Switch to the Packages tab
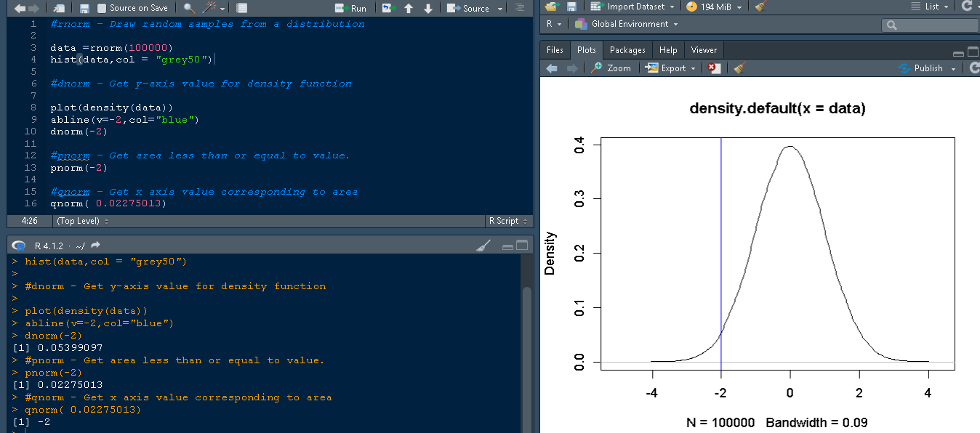This screenshot has height=433, width=980. click(x=627, y=50)
